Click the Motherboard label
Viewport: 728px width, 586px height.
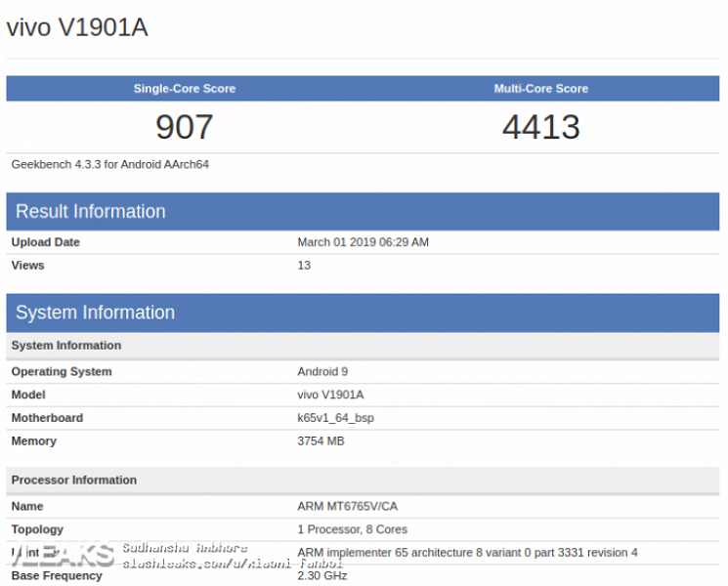click(47, 418)
